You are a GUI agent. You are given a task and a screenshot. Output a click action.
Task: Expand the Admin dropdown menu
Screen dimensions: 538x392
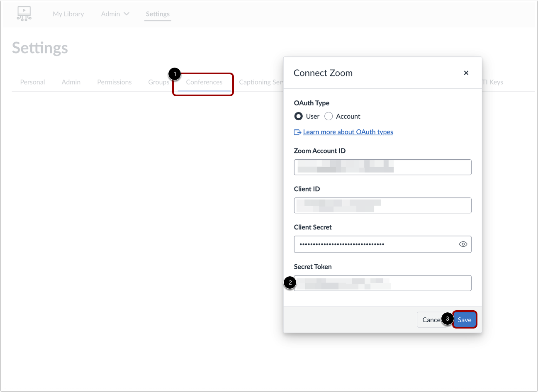114,14
